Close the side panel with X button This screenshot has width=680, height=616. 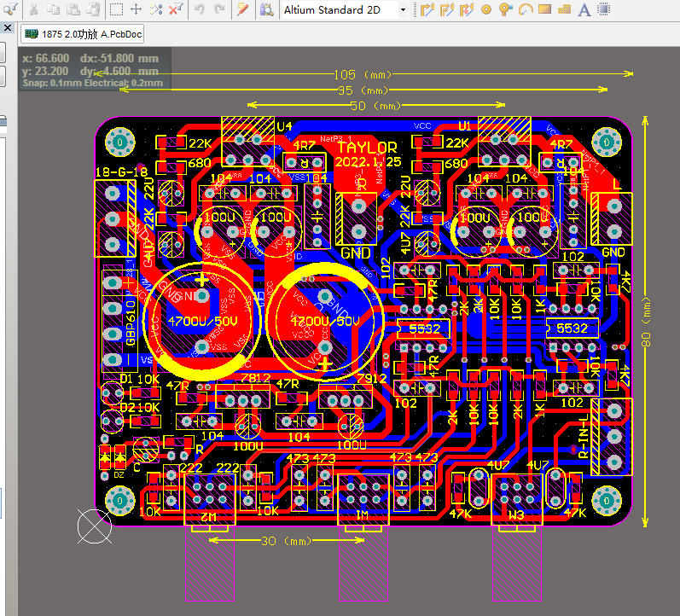pyautogui.click(x=8, y=28)
